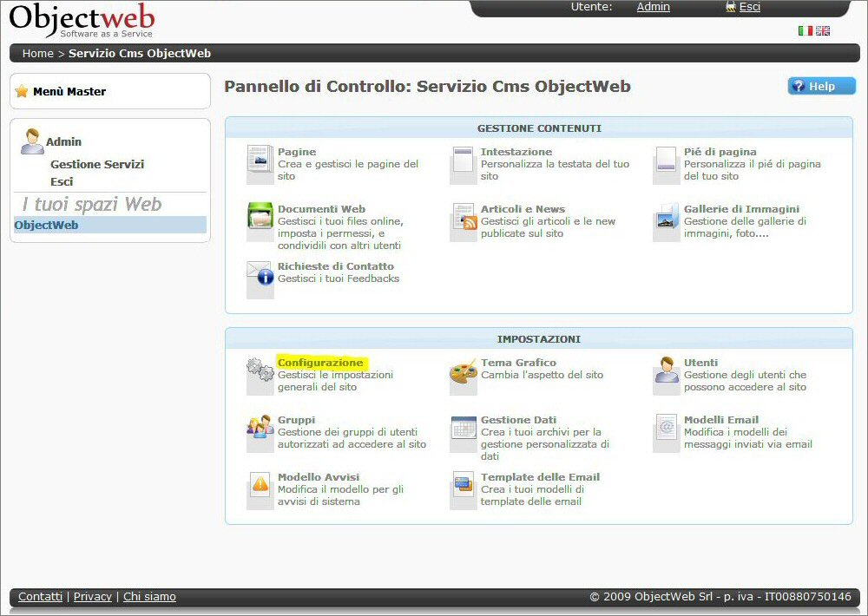Open the Privacy footer link

[92, 597]
